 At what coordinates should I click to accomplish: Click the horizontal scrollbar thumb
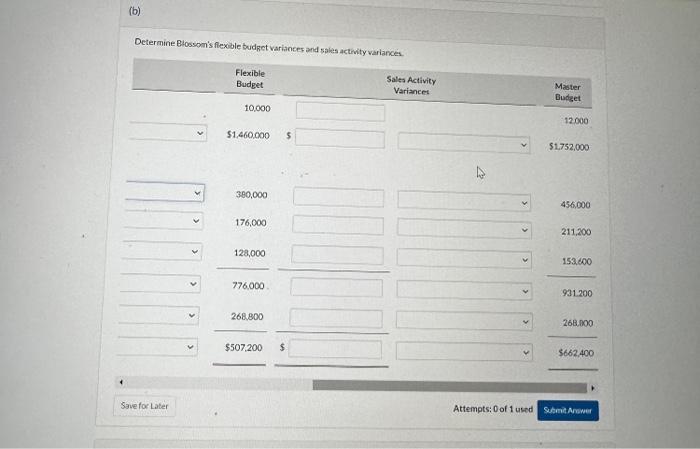pos(450,386)
